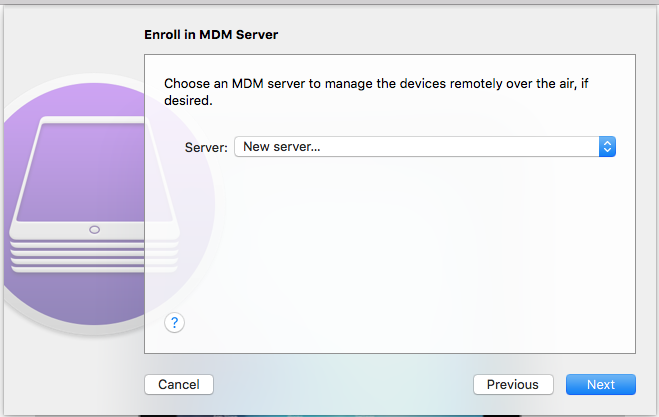The width and height of the screenshot is (659, 417).
Task: Go back with the Previous button
Action: pyautogui.click(x=512, y=384)
